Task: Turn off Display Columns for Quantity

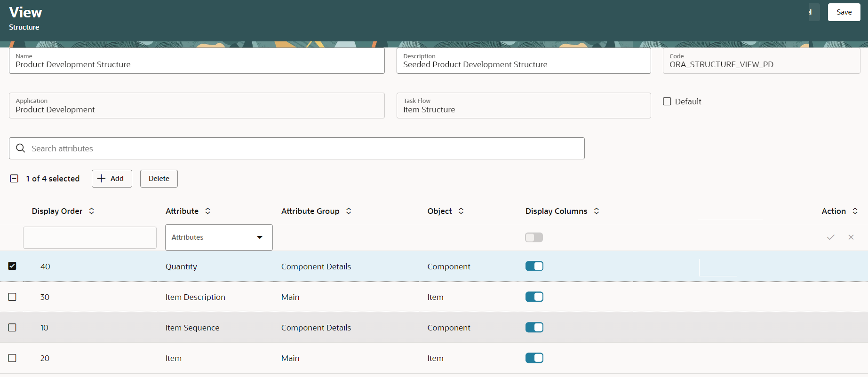Action: tap(534, 266)
